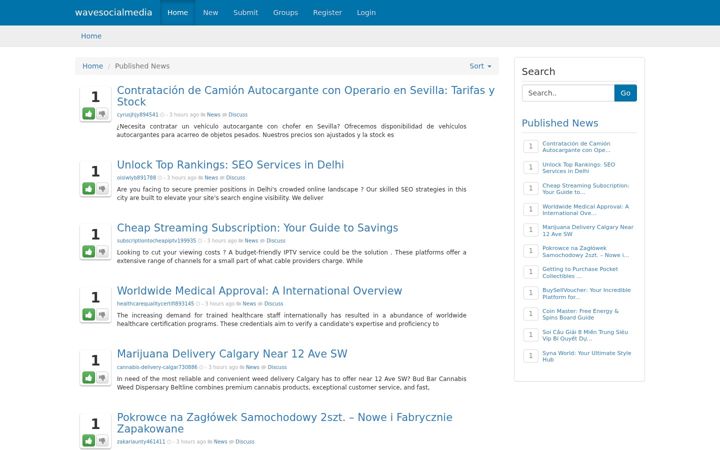
Task: Open sidebar link Marijuana Delivery Calgary Near
Action: tap(588, 231)
